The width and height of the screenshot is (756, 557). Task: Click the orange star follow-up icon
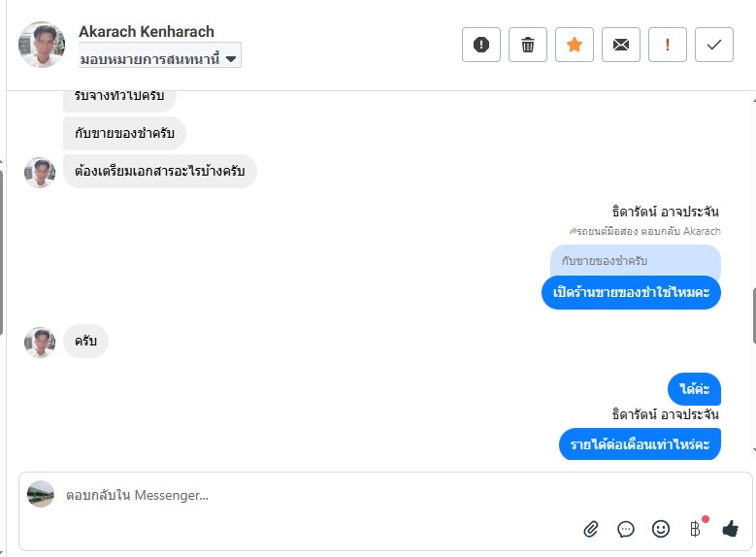point(575,45)
